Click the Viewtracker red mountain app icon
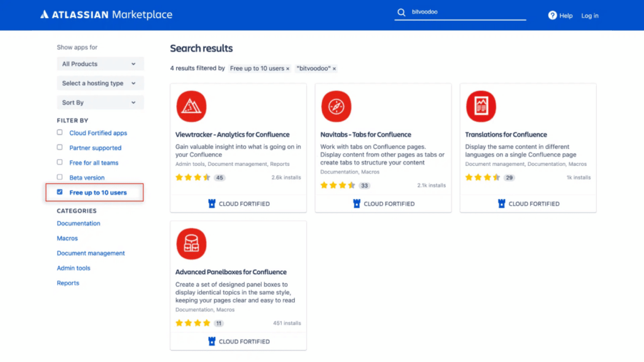 pyautogui.click(x=191, y=106)
